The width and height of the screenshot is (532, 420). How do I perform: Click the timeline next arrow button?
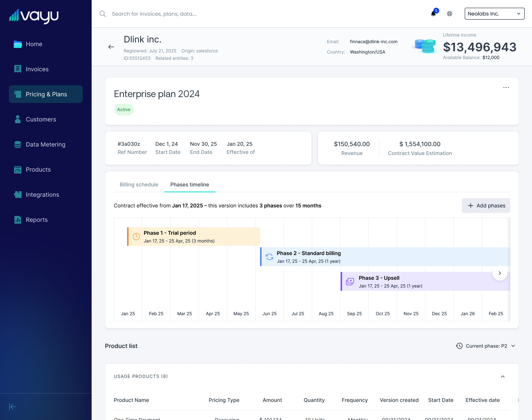[x=499, y=273]
